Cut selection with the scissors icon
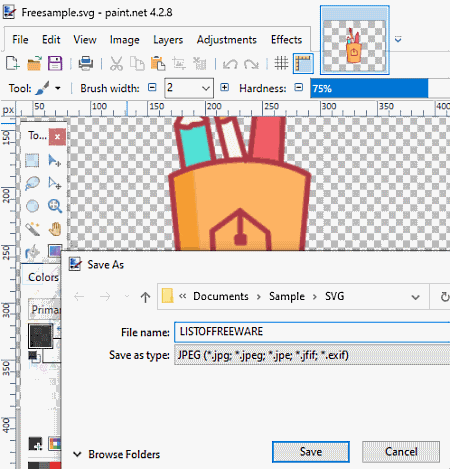This screenshot has width=450, height=469. point(116,63)
